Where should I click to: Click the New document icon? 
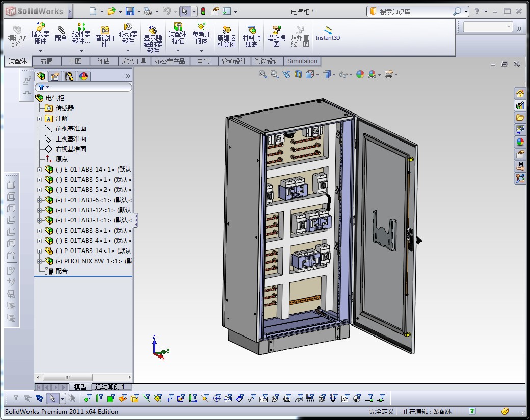point(93,12)
